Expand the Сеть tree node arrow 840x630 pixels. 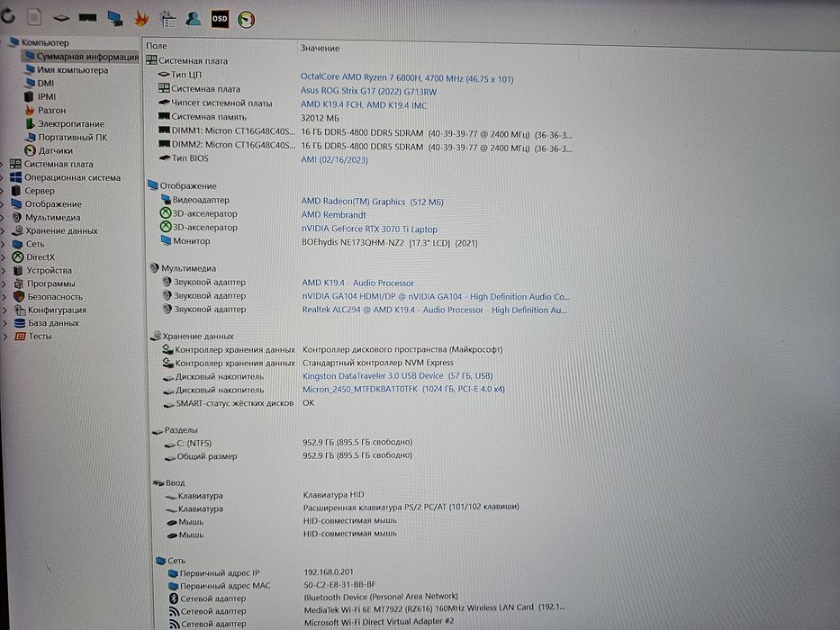[4, 244]
